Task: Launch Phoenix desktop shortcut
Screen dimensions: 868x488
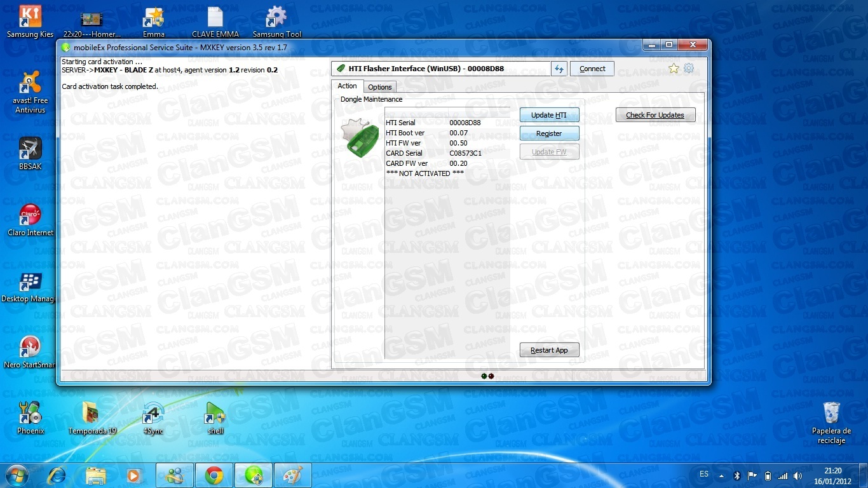Action: click(x=30, y=418)
